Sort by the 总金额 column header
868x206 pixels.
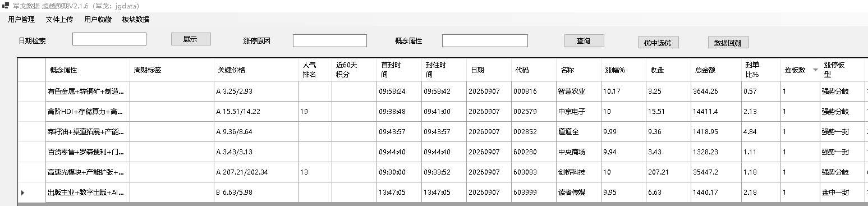(x=716, y=70)
